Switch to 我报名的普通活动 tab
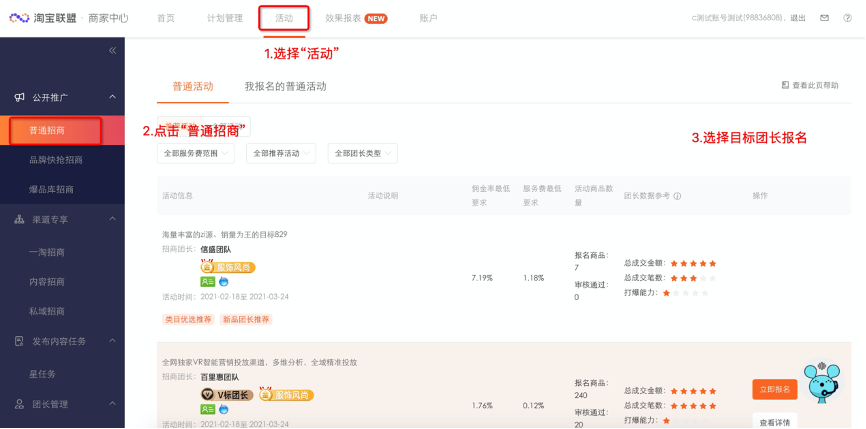 pos(286,87)
